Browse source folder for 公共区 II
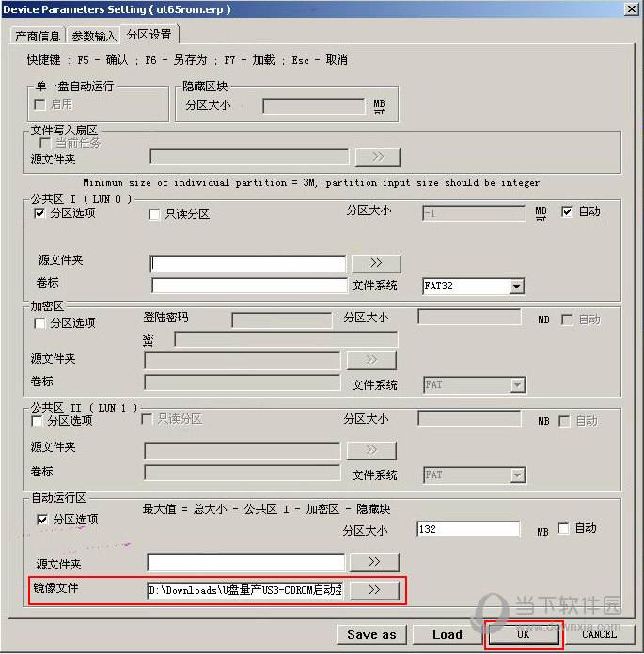 (x=371, y=450)
